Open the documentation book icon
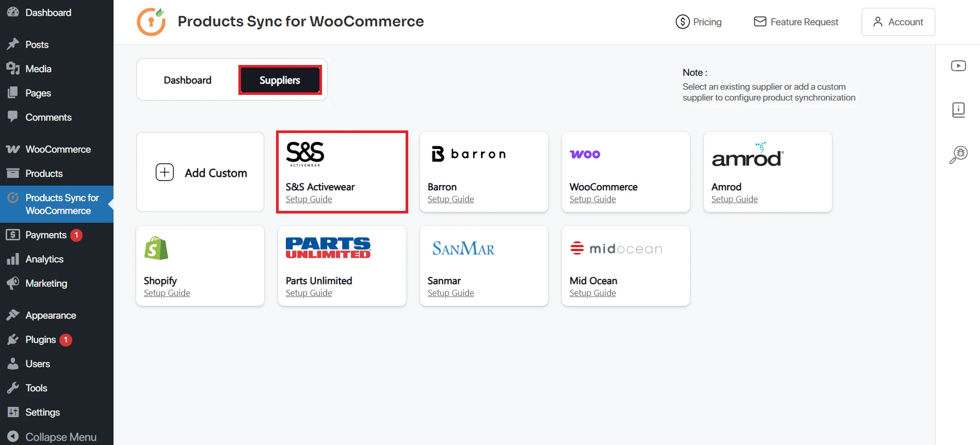Image resolution: width=980 pixels, height=445 pixels. pyautogui.click(x=958, y=109)
